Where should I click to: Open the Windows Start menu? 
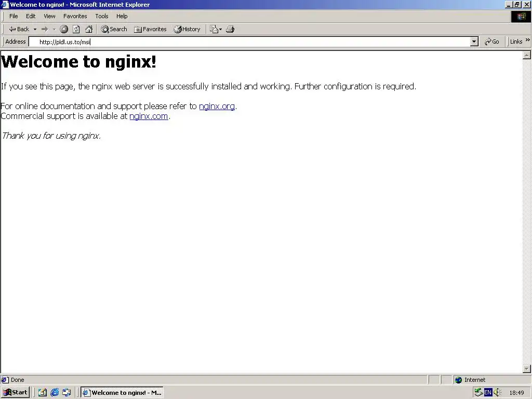pyautogui.click(x=15, y=393)
